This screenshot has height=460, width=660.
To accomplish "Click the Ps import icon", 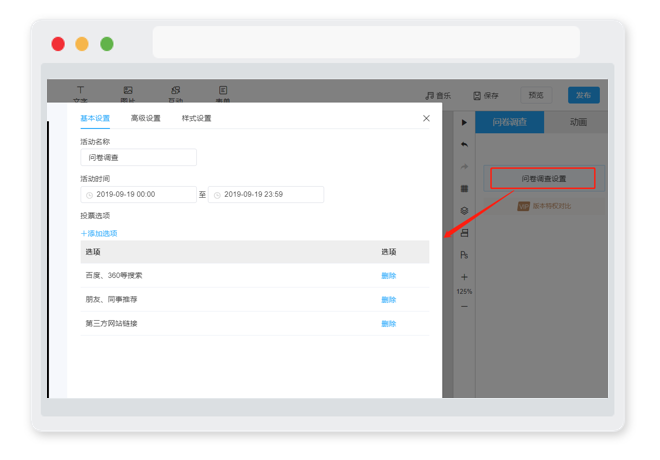I will [464, 255].
